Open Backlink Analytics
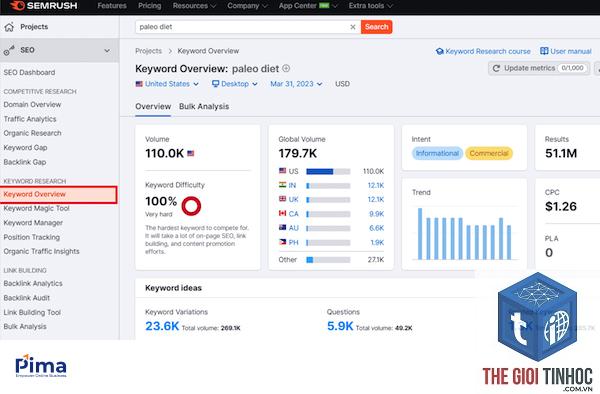The height and width of the screenshot is (394, 600). 33,283
